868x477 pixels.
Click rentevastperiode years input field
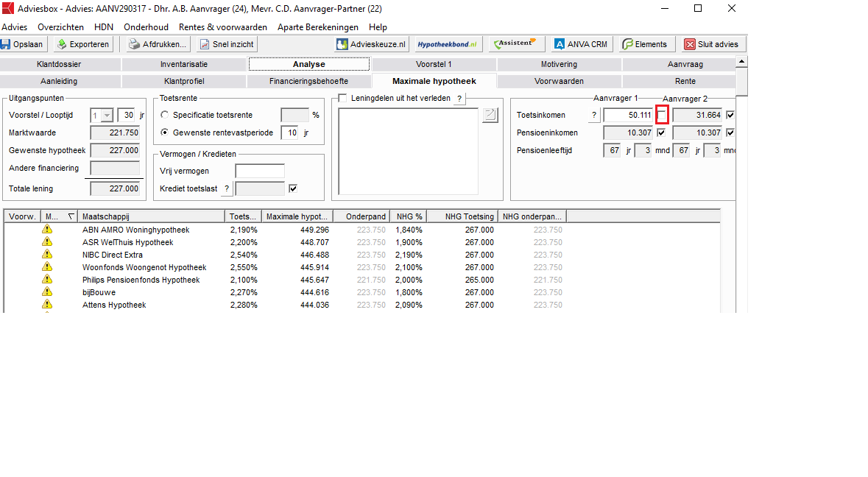290,132
